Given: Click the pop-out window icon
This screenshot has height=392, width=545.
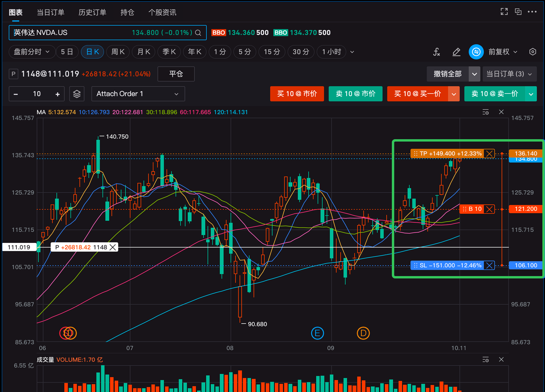Looking at the screenshot, I should [x=518, y=12].
